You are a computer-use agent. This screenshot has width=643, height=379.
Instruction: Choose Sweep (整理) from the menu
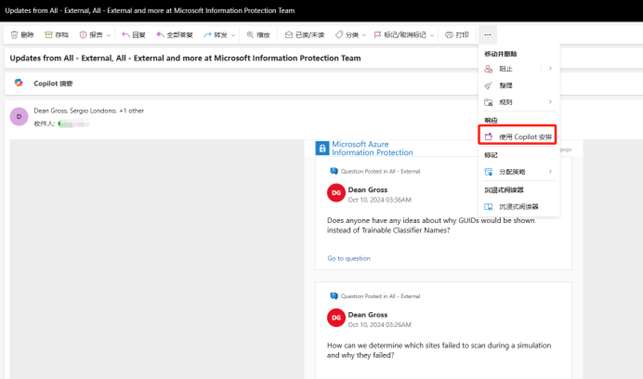[x=519, y=85]
